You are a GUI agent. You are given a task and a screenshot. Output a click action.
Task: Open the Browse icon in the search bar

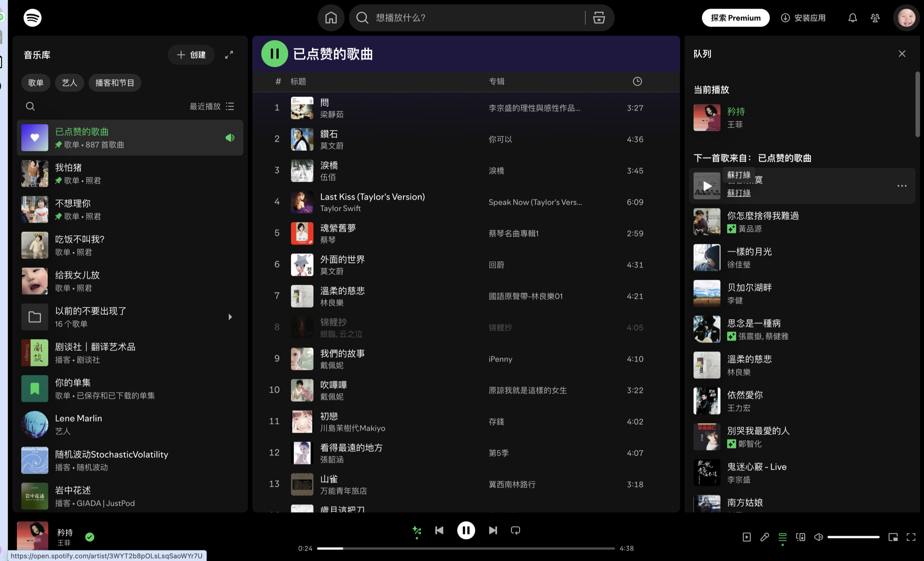click(x=599, y=18)
